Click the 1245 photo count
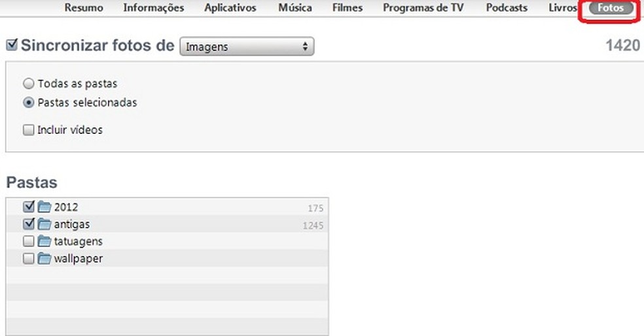Viewport: 644px width, 336px height. (313, 226)
